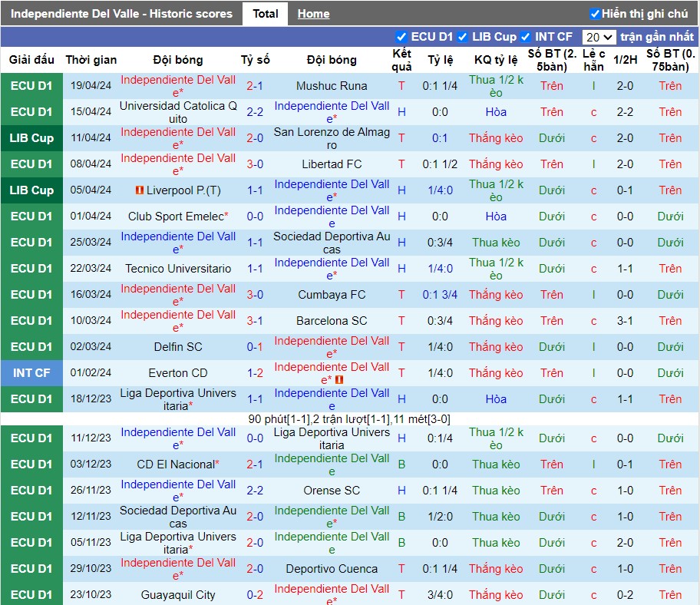The width and height of the screenshot is (700, 605).
Task: Click the date 29/10/23
Action: coord(91,569)
